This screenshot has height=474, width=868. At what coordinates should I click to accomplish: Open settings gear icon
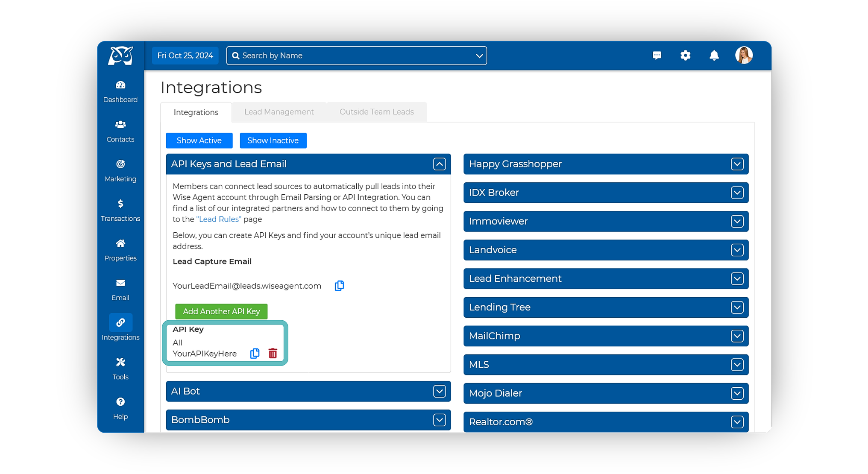click(x=686, y=56)
